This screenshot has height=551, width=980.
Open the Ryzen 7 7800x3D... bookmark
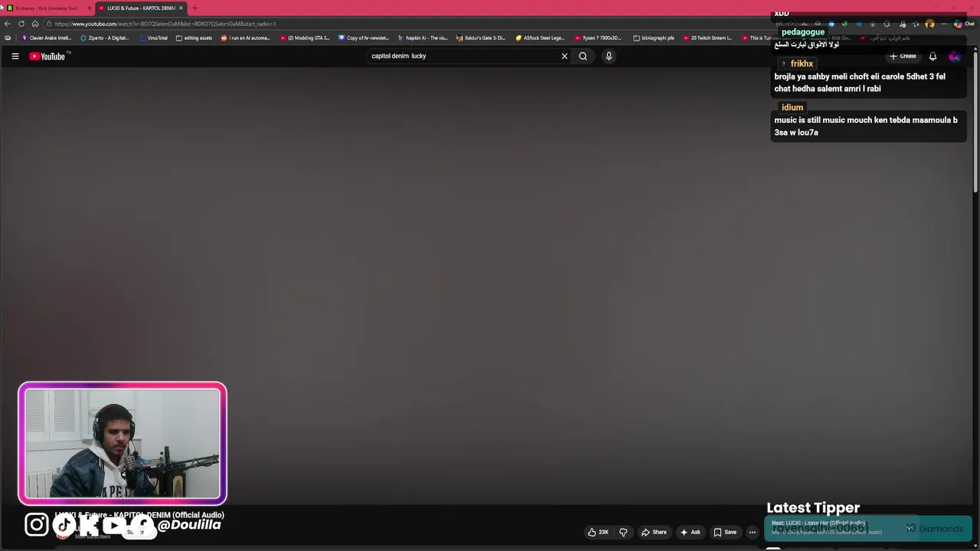click(x=598, y=37)
